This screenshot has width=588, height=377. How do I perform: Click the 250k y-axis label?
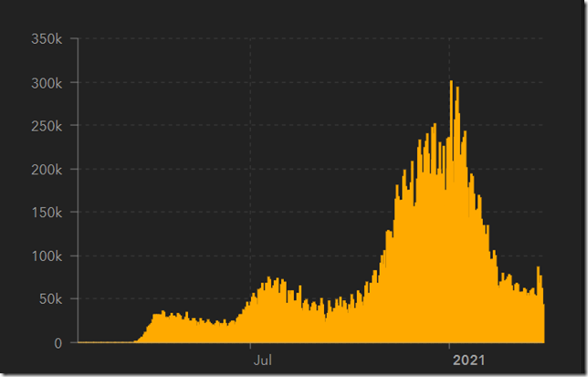click(x=47, y=126)
